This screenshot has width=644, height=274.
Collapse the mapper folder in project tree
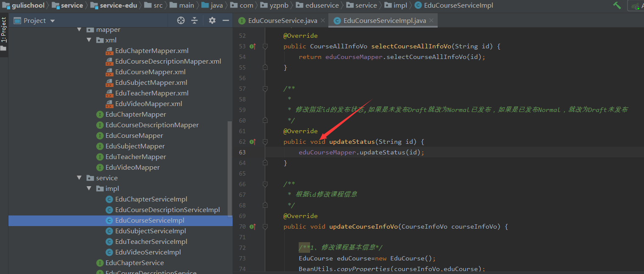click(79, 30)
